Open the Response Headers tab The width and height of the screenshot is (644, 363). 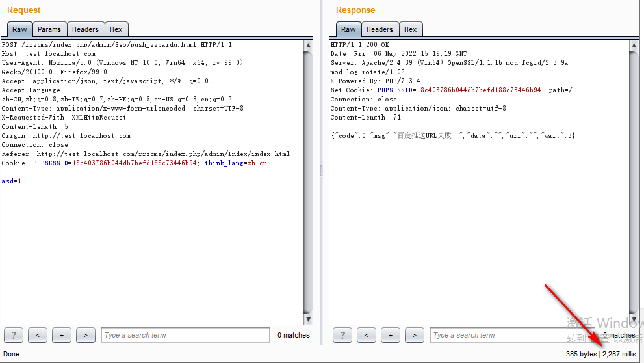380,29
